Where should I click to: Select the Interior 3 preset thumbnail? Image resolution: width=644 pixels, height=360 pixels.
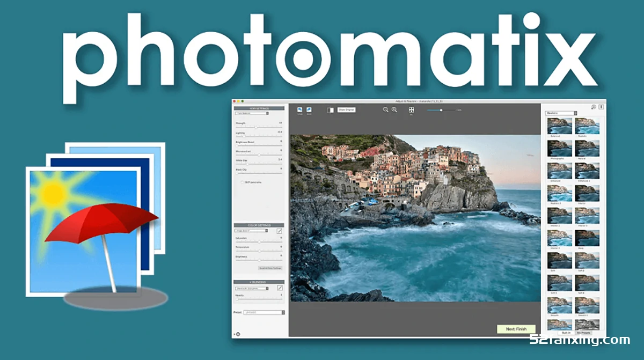[x=587, y=216]
